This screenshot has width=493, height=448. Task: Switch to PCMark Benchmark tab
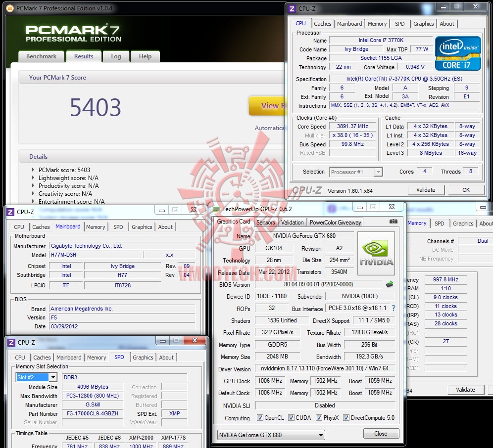tap(41, 56)
